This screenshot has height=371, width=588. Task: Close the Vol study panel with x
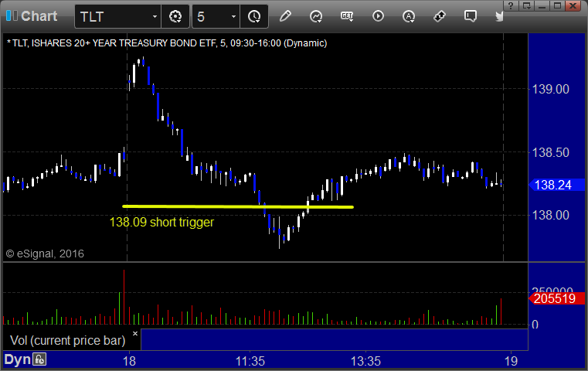tap(135, 333)
